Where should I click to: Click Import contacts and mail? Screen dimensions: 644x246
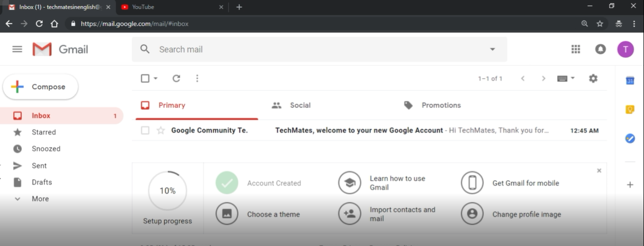click(402, 214)
